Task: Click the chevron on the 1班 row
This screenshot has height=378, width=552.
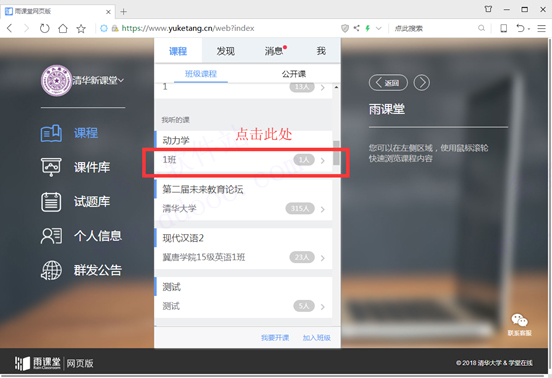Action: pyautogui.click(x=323, y=161)
